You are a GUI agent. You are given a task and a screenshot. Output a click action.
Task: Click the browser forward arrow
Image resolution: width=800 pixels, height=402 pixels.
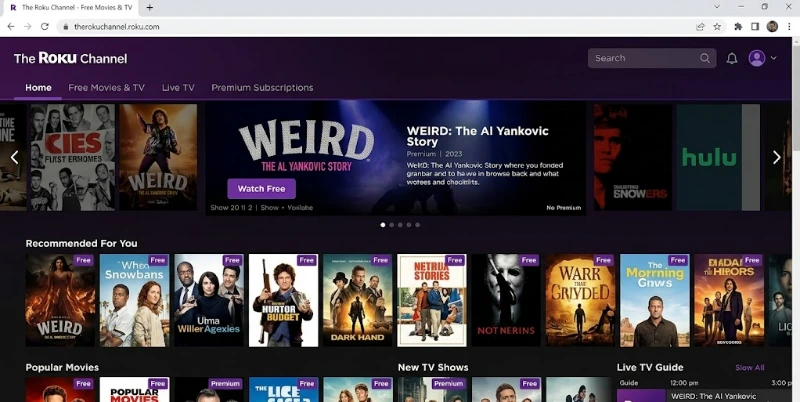[28, 27]
